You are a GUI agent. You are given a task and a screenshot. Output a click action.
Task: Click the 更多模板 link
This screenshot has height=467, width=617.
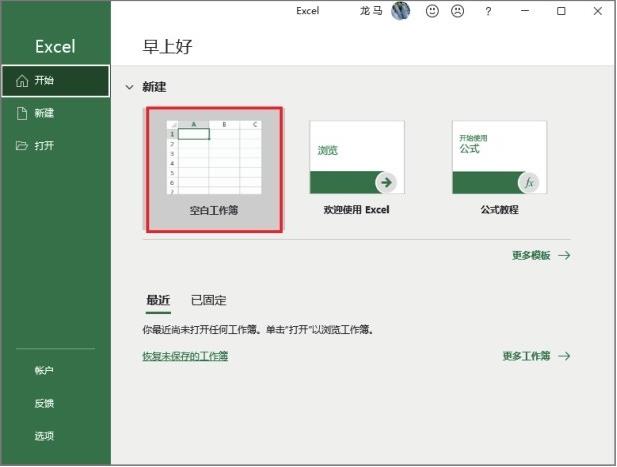pyautogui.click(x=531, y=255)
